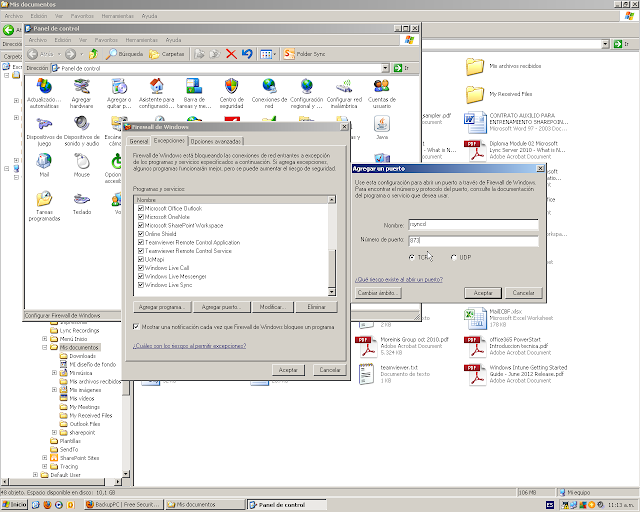This screenshot has height=512, width=640.
Task: Uncheck Windows Live Call exception
Action: click(140, 268)
